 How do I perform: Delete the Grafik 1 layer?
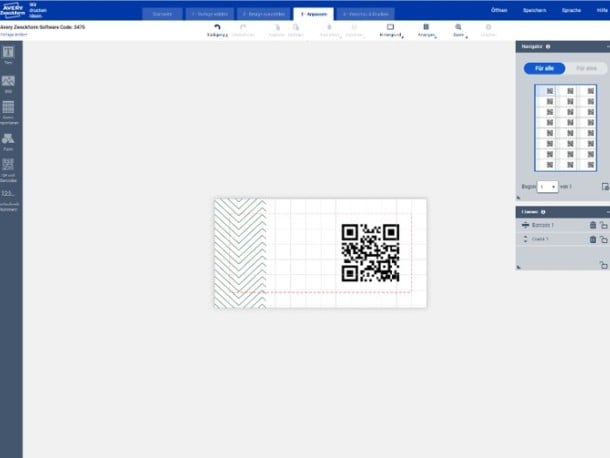[x=593, y=239]
